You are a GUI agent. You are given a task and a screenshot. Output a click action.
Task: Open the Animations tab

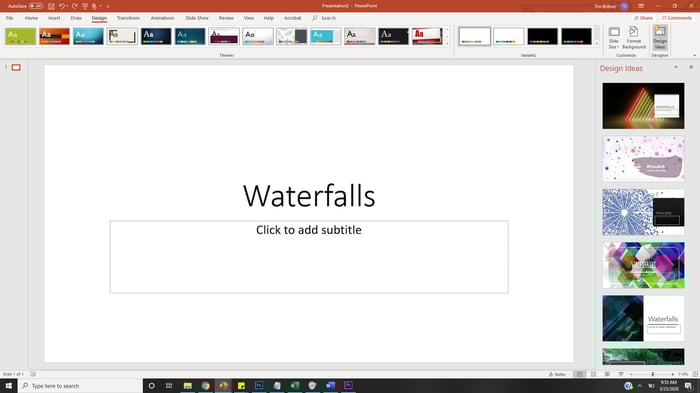[162, 18]
